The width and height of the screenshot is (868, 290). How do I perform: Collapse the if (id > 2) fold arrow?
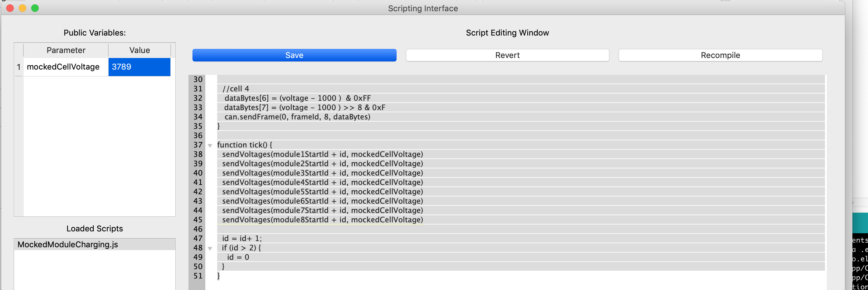click(210, 249)
